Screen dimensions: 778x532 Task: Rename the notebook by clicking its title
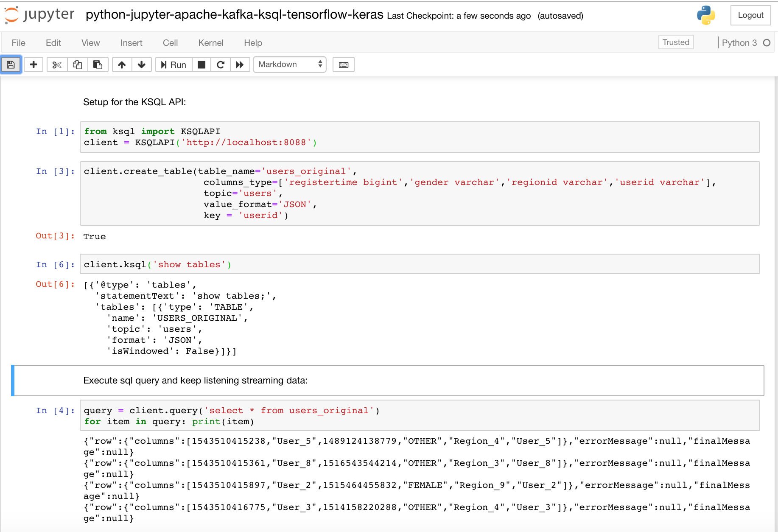tap(233, 15)
